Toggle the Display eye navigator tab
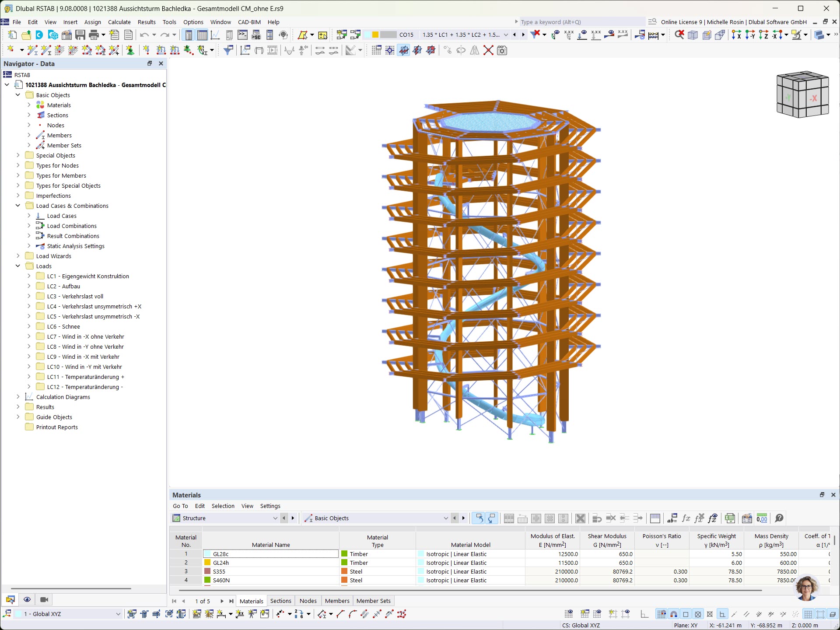The image size is (840, 630). point(27,599)
